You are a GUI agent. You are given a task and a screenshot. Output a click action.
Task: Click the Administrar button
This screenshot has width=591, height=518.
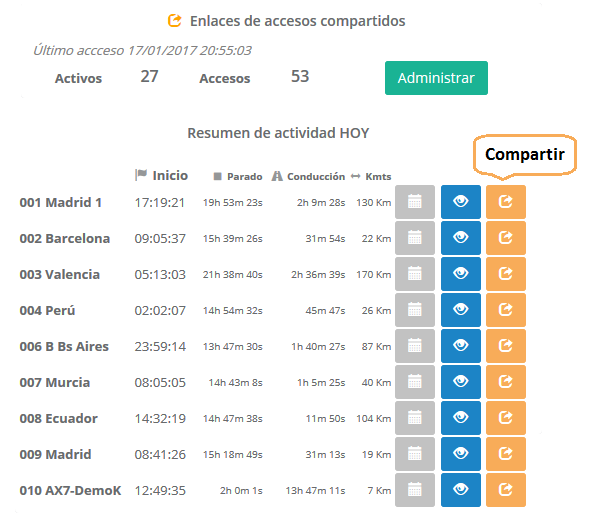click(436, 78)
